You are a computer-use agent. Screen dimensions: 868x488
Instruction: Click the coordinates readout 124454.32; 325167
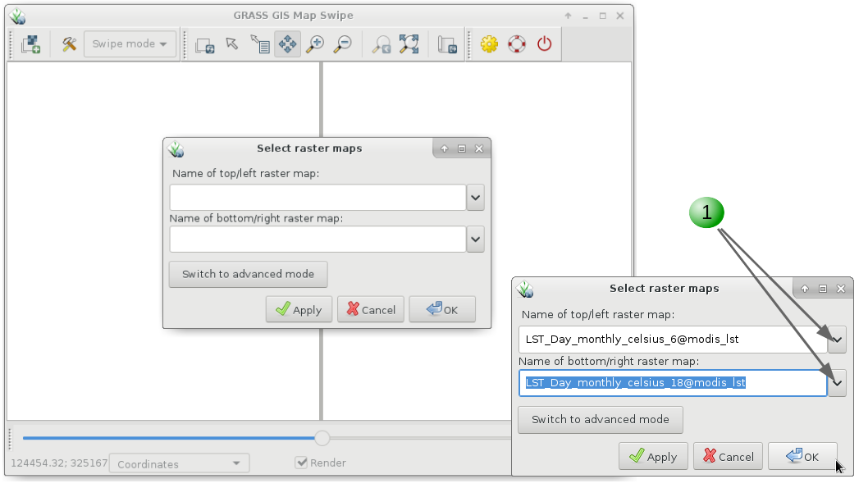coord(59,463)
